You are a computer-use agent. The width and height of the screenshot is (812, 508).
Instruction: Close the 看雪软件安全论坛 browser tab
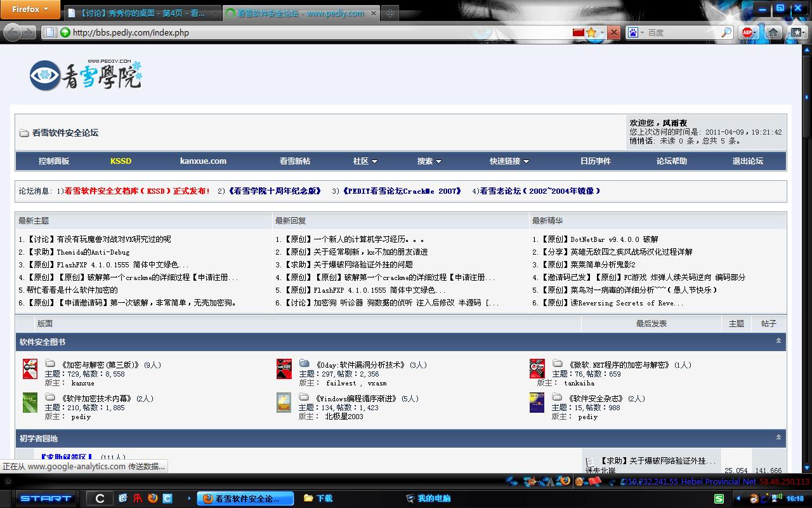point(373,13)
